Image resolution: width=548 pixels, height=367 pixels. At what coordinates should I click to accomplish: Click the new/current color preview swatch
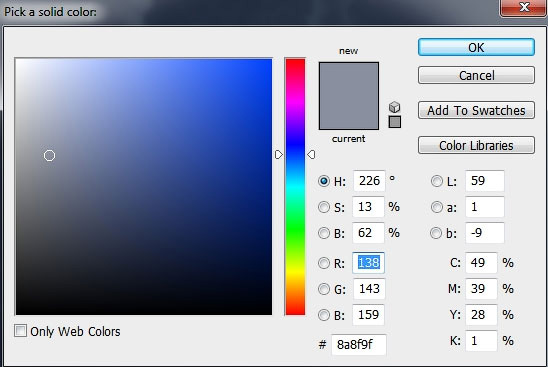349,96
